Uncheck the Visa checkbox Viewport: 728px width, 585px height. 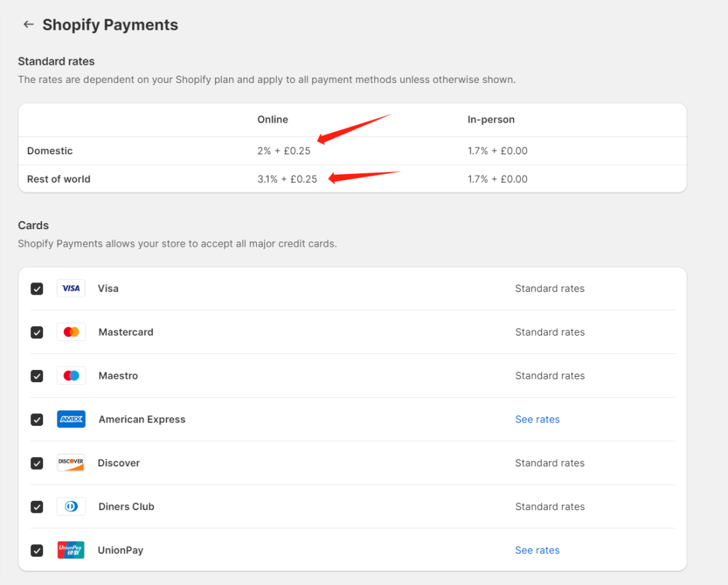pos(36,288)
